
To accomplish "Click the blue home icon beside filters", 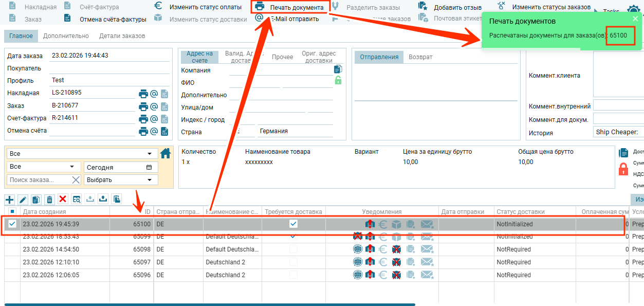I will [165, 153].
